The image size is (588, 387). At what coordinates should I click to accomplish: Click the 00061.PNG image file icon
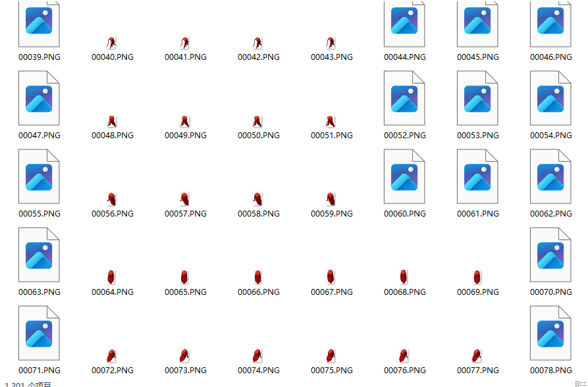(x=477, y=176)
